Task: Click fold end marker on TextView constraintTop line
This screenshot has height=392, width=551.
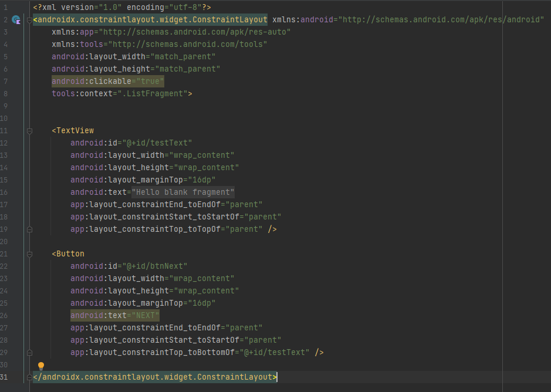Action: 29,229
